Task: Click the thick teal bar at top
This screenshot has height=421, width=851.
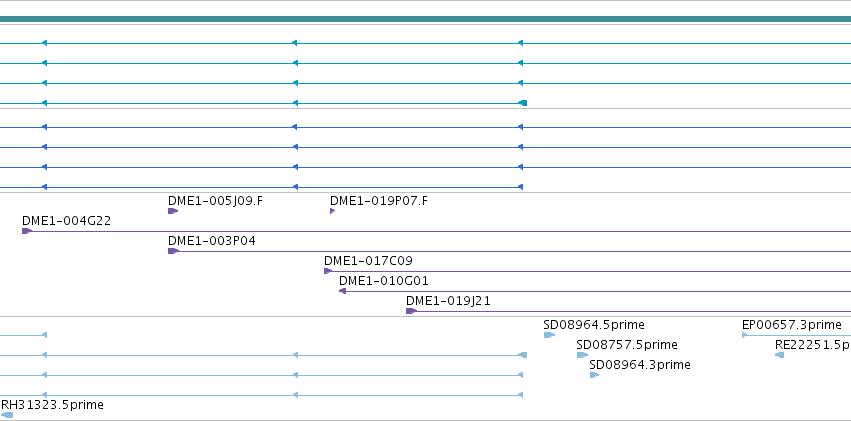Action: coord(426,20)
